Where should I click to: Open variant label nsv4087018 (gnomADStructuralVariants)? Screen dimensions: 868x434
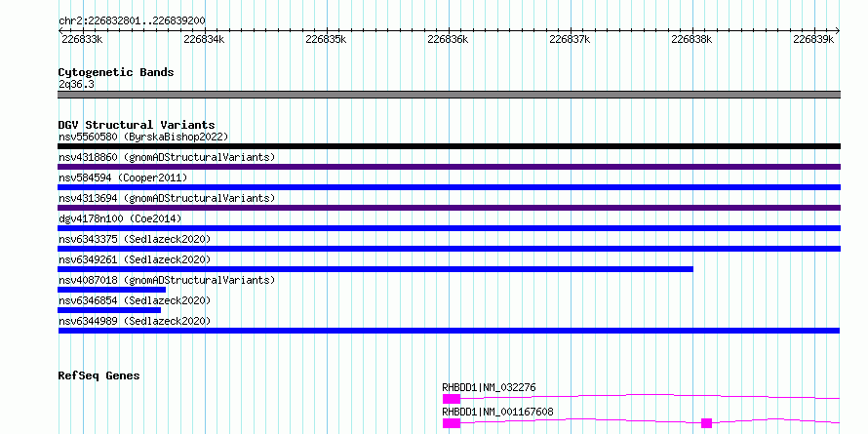(167, 280)
